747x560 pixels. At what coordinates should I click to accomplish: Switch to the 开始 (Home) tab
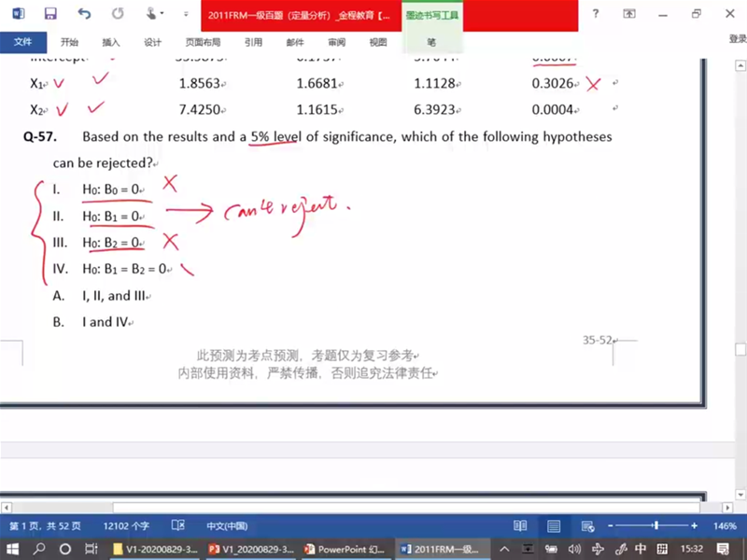click(69, 42)
